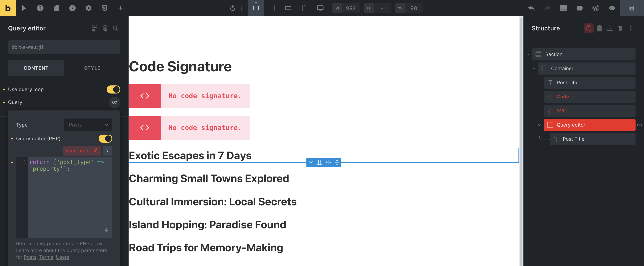
Task: Collapse the Section tree item
Action: coord(527,54)
